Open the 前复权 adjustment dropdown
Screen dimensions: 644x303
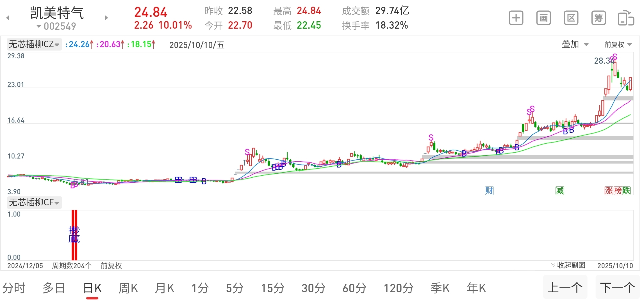click(x=618, y=45)
